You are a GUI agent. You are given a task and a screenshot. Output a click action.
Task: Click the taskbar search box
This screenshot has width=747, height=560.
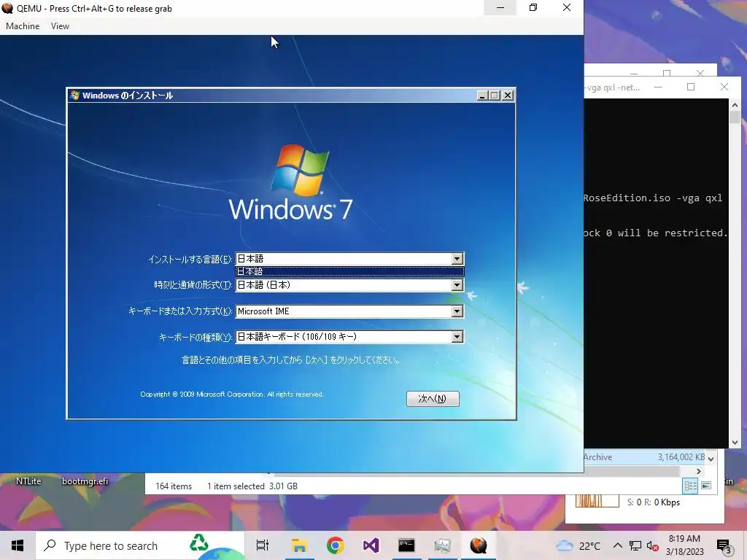(140, 545)
